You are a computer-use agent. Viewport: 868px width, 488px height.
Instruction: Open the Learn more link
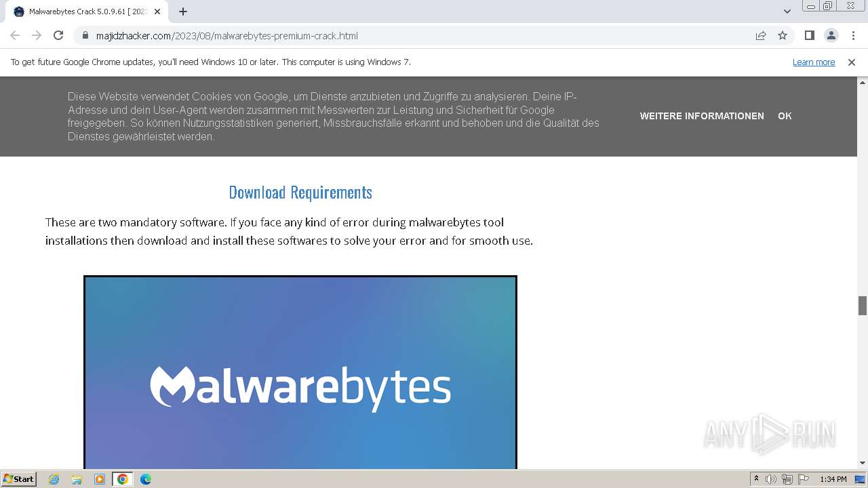point(814,62)
